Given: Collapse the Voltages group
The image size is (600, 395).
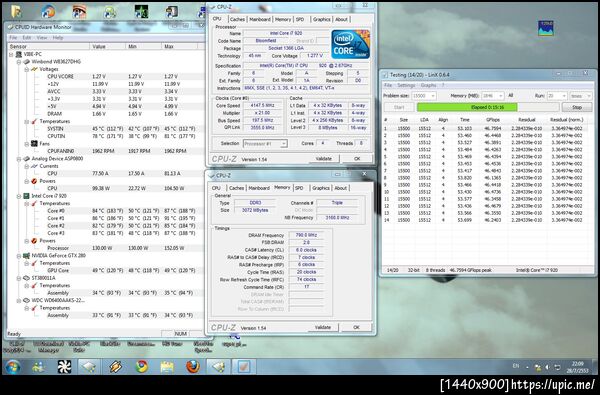Looking at the screenshot, I should click(x=26, y=70).
